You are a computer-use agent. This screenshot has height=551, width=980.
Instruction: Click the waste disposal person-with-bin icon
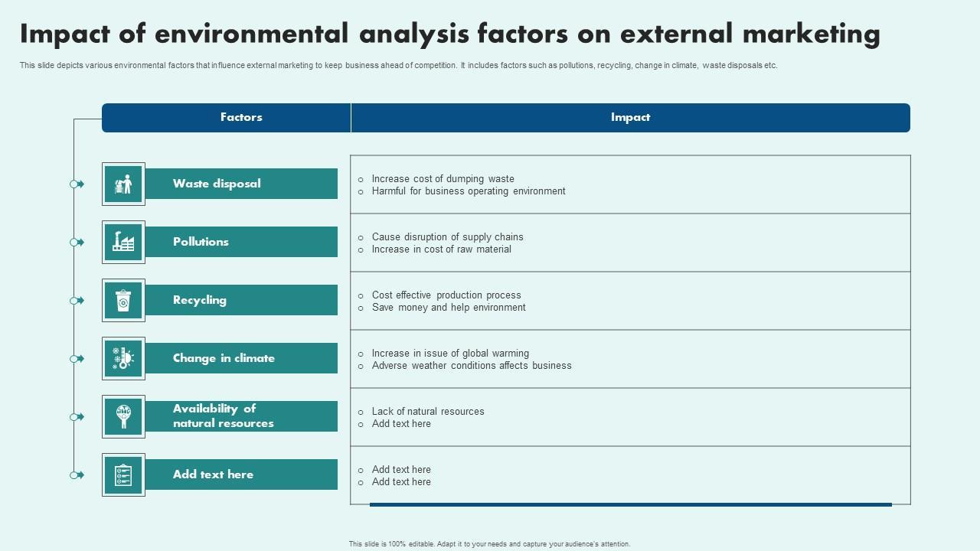(x=123, y=184)
